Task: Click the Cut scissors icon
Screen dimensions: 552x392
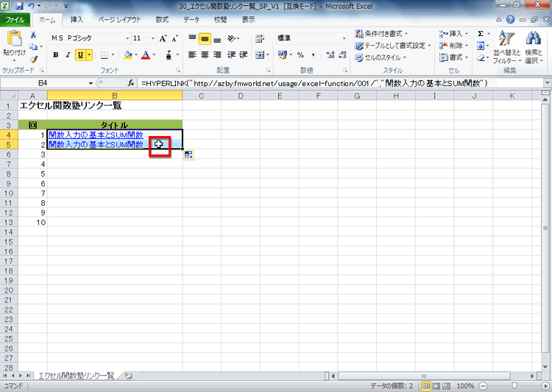Action: coord(33,35)
